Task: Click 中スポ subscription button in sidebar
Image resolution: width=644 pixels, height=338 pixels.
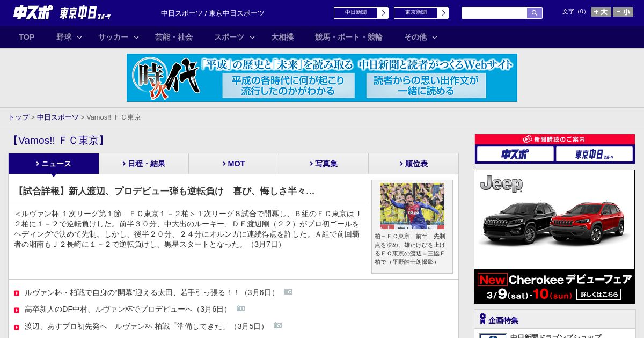Action: coord(515,155)
